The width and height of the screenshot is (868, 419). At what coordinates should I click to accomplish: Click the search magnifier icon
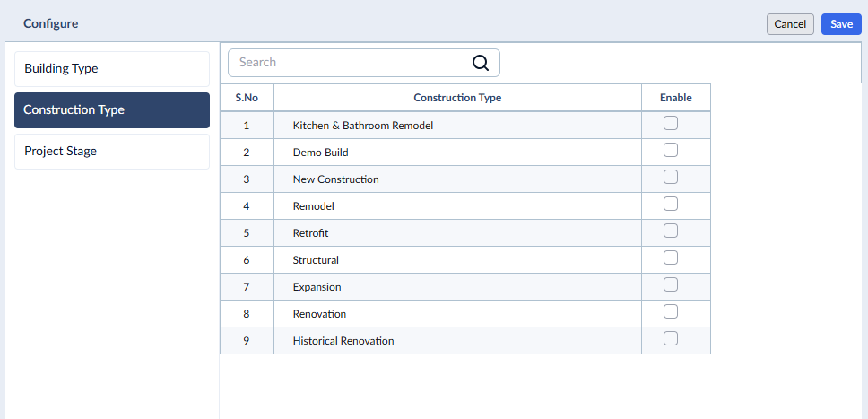point(481,63)
